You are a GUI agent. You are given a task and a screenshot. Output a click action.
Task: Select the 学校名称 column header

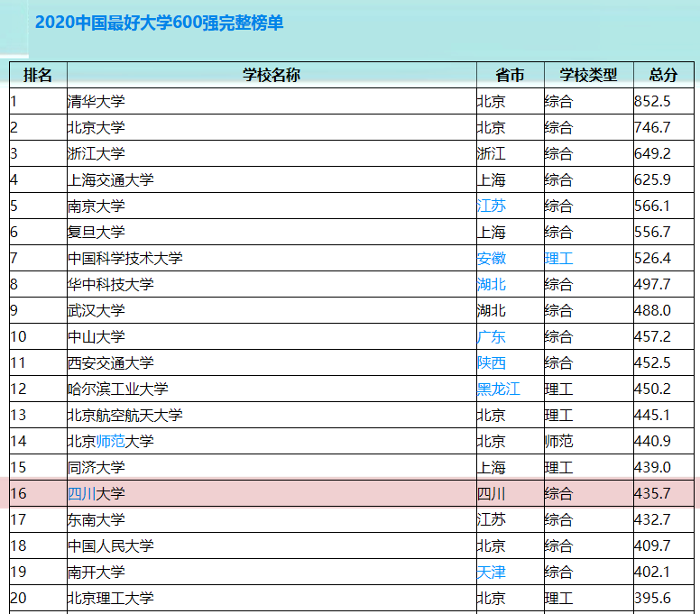pyautogui.click(x=272, y=75)
